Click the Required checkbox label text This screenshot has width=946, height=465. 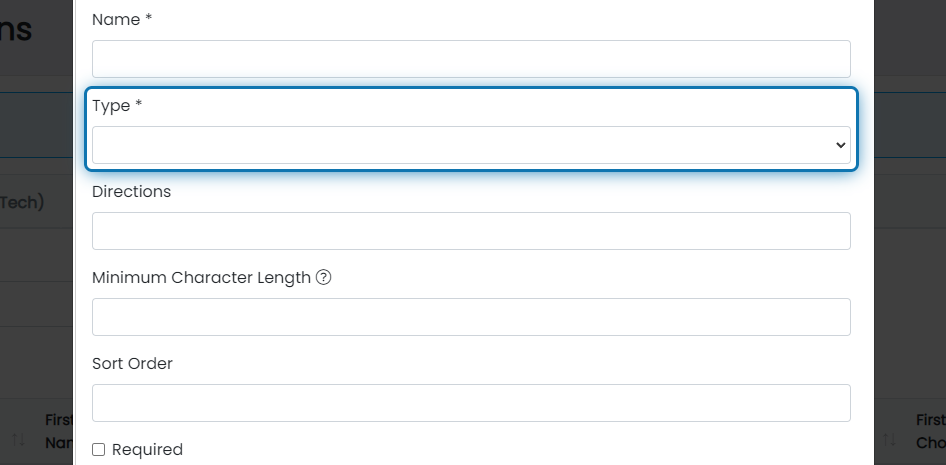pyautogui.click(x=147, y=449)
